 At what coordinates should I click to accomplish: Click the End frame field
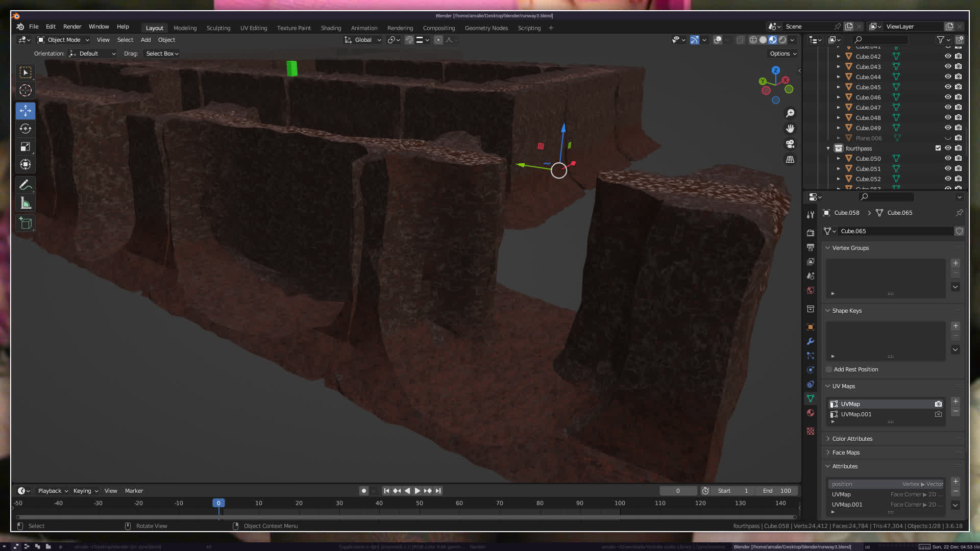click(x=777, y=491)
